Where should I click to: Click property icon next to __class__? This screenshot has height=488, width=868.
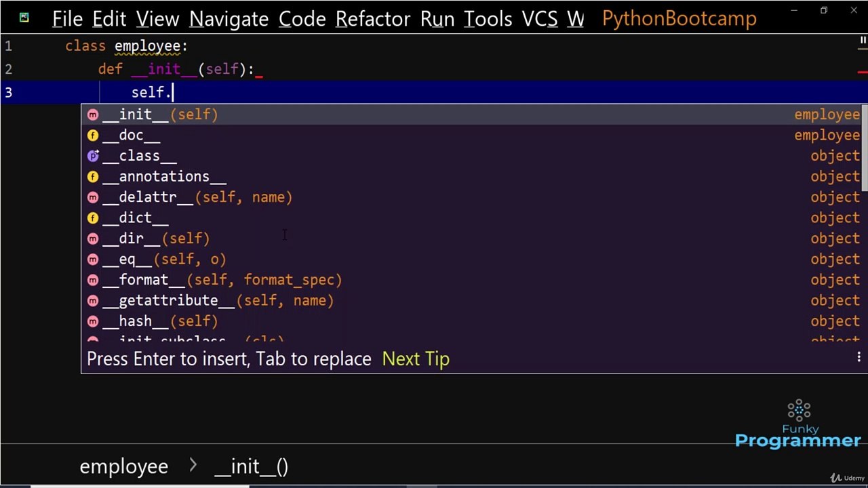tap(93, 156)
